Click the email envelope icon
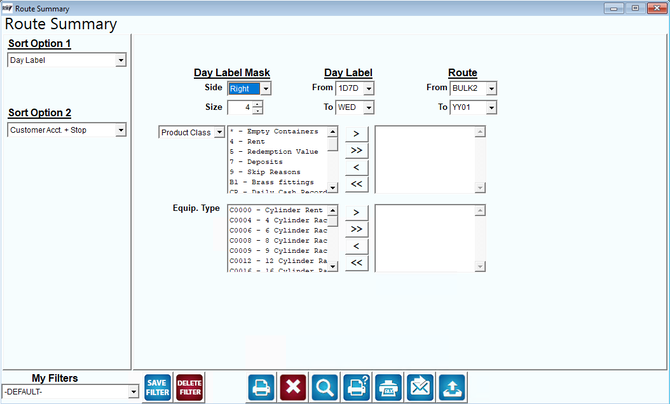 [420, 387]
